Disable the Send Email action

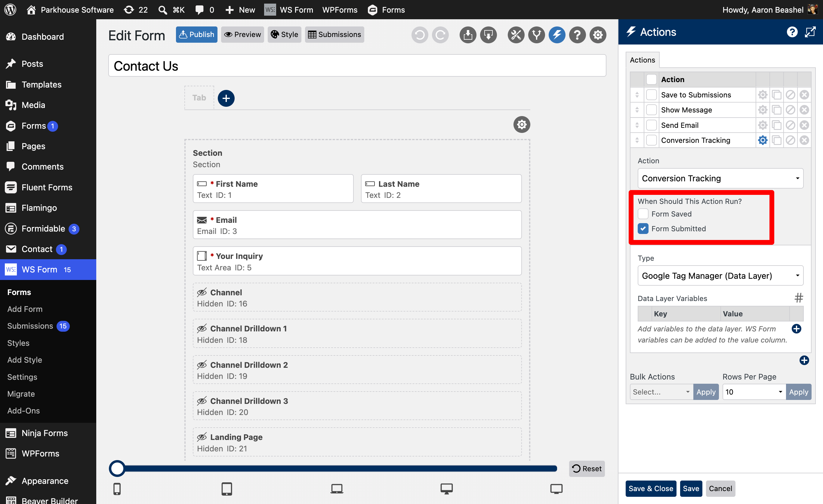tap(790, 125)
